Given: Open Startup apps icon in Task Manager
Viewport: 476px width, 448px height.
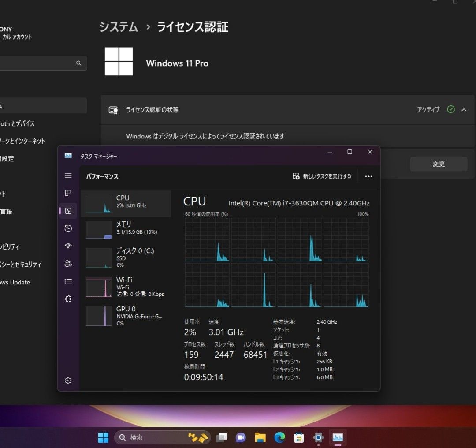Looking at the screenshot, I should pyautogui.click(x=68, y=246).
